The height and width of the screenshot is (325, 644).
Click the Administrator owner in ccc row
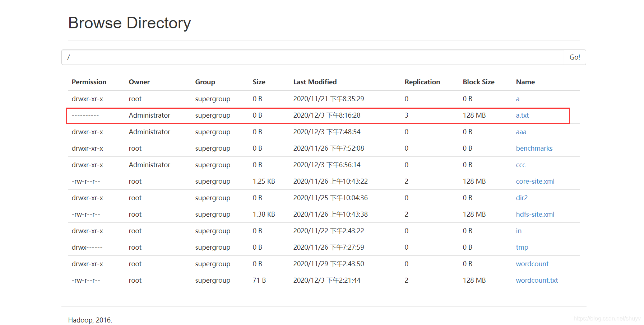(x=149, y=165)
